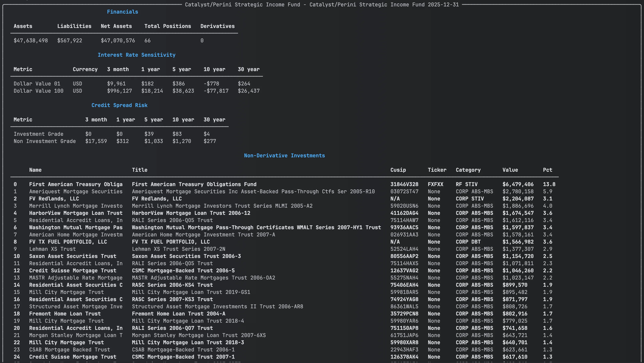644x363 pixels.
Task: Click the Assets value $47,638,498
Action: 31,41
